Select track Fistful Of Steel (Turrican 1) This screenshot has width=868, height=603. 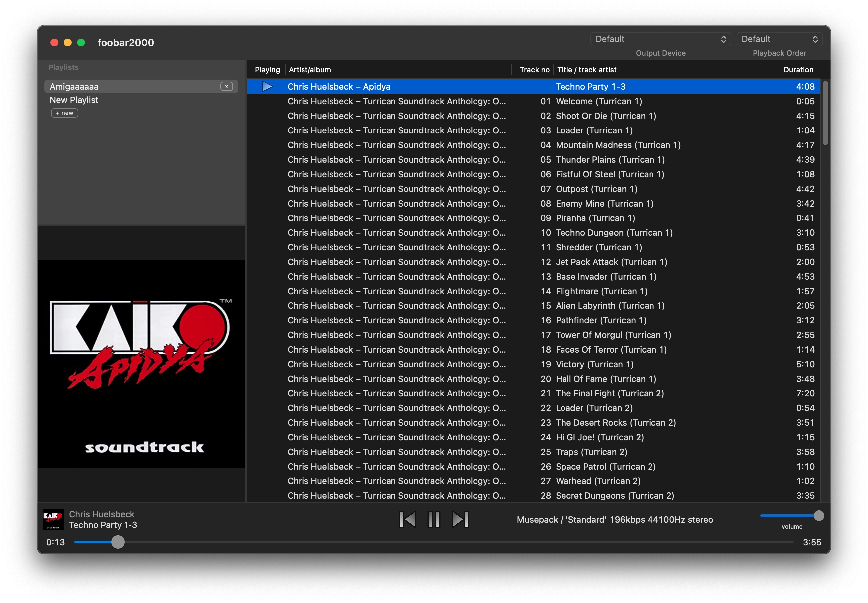[533, 174]
